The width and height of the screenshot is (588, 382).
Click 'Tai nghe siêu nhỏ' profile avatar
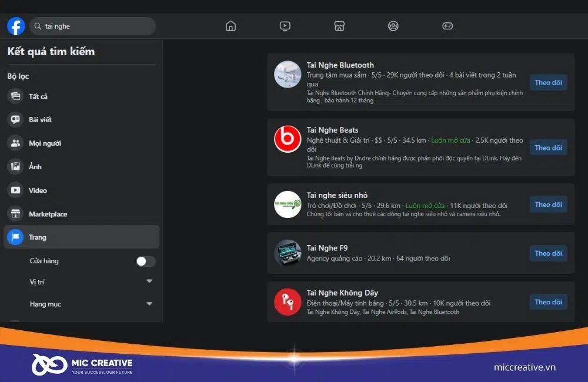pyautogui.click(x=288, y=205)
